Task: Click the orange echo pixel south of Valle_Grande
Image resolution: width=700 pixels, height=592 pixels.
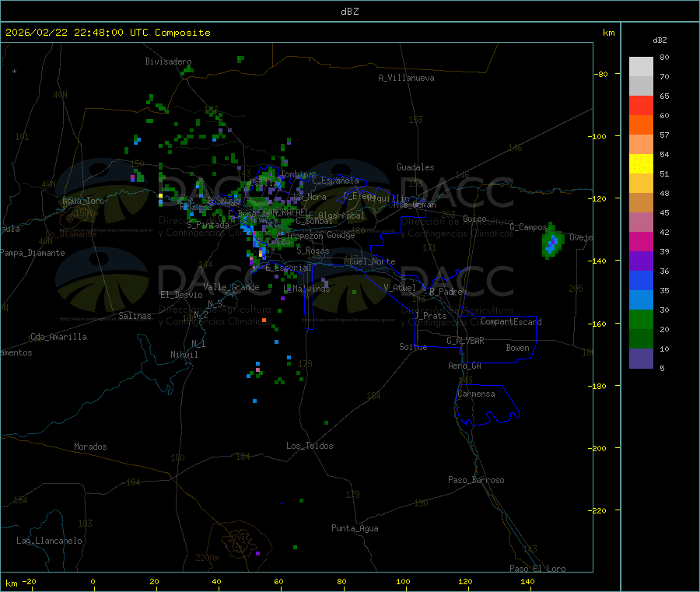Action: (x=264, y=320)
